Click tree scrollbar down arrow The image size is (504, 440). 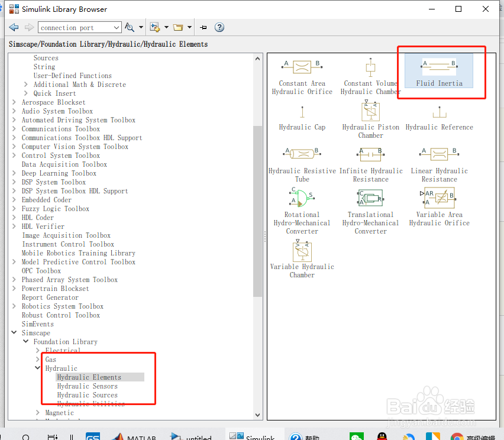(257, 415)
